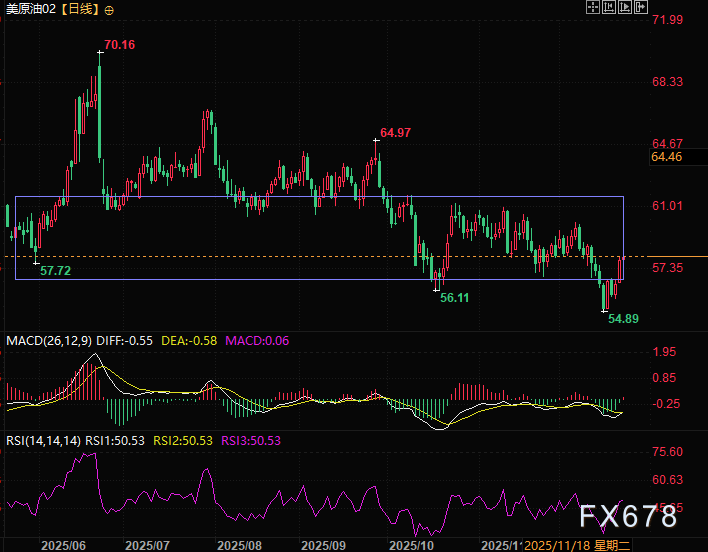Click the 2025/08 date on time axis
708x552 pixels.
238,545
